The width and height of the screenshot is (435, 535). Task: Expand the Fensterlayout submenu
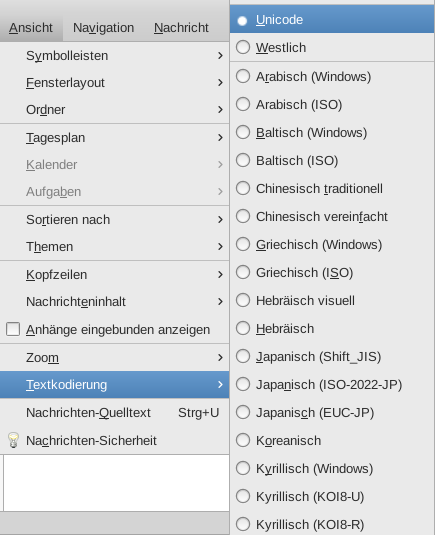click(x=114, y=83)
